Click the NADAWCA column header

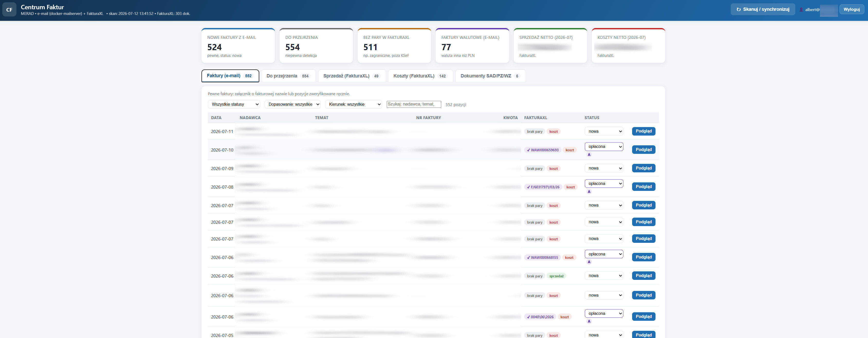point(250,118)
